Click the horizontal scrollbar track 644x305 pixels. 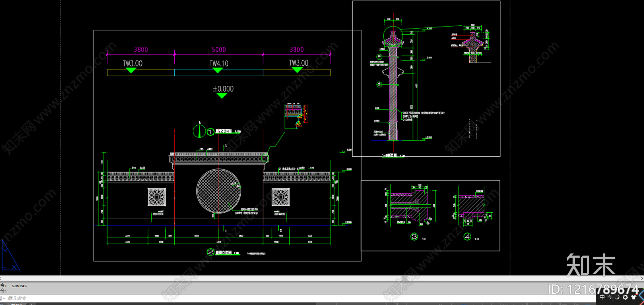tap(320, 278)
